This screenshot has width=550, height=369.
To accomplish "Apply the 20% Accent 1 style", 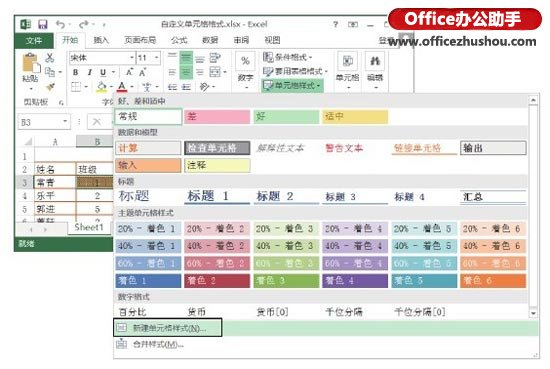I will click(148, 229).
